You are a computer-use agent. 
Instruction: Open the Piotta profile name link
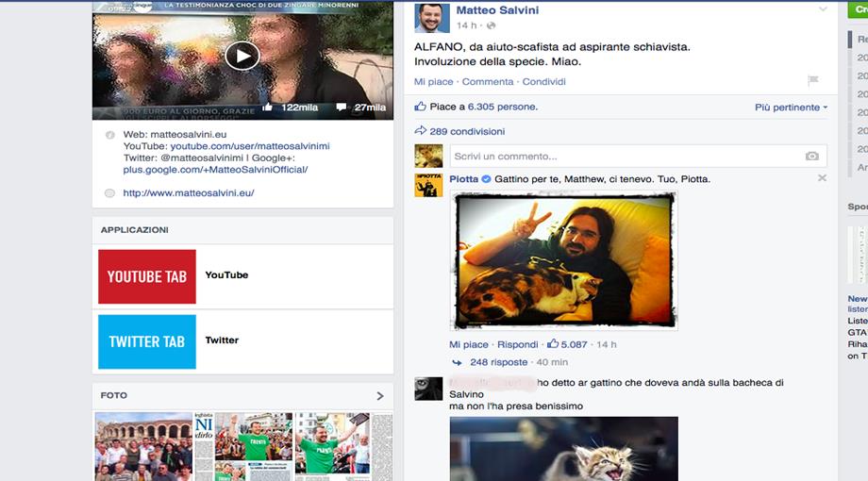tap(464, 179)
